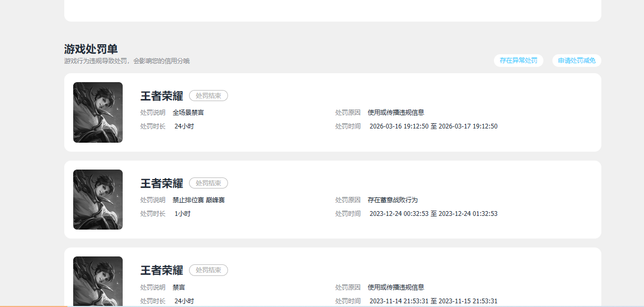Click 处罚时长 label beside 1小时
The image size is (644, 307).
tap(153, 214)
